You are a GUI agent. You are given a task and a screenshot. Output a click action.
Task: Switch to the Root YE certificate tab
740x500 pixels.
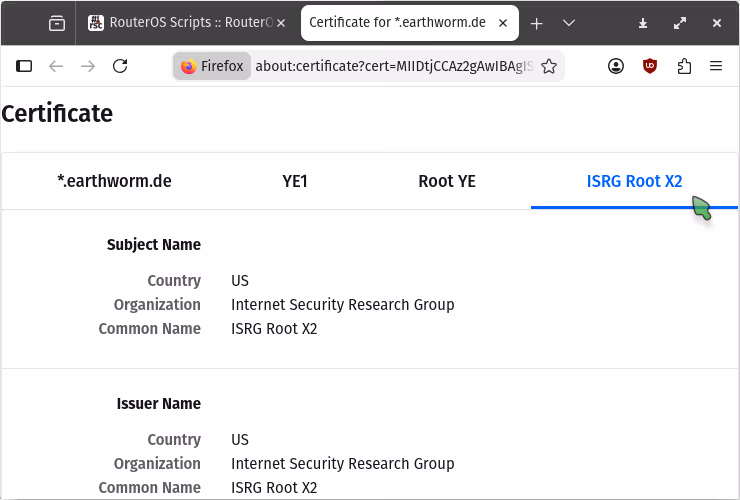[x=447, y=181]
